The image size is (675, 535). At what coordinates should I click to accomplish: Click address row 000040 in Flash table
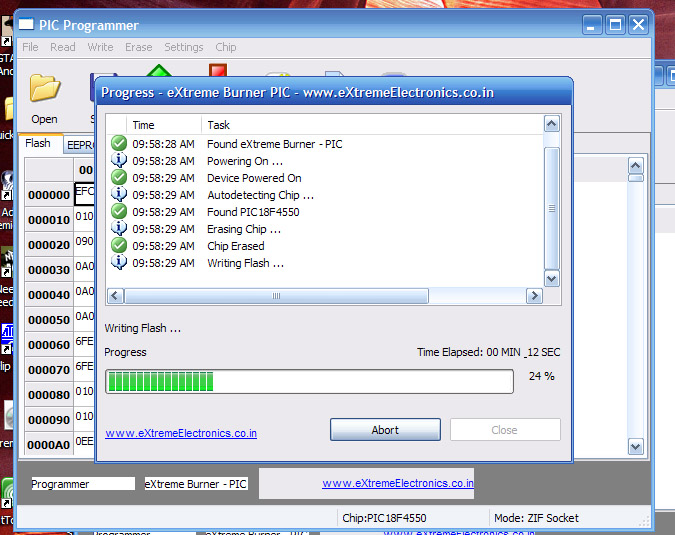[49, 295]
